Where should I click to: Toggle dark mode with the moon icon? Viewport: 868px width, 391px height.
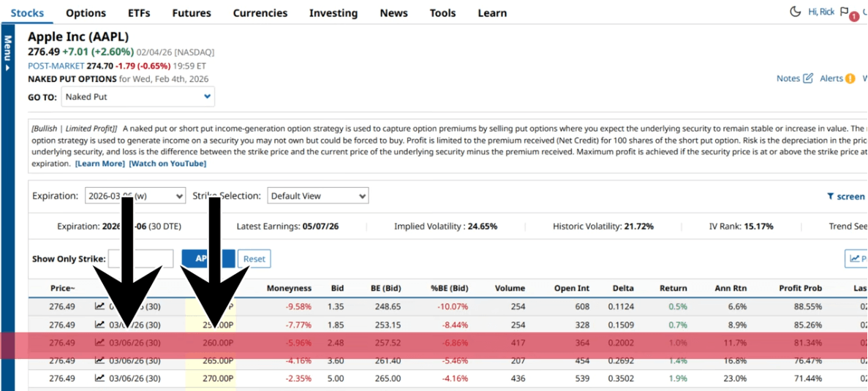(796, 12)
